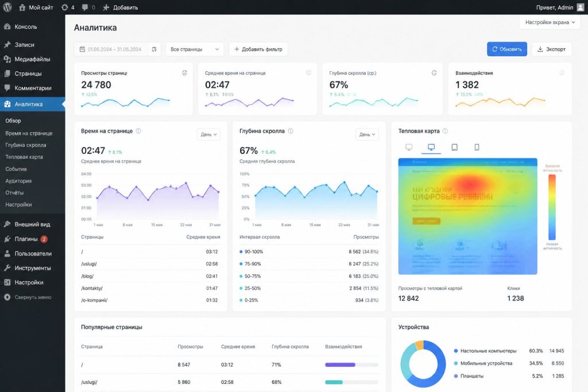The height and width of the screenshot is (392, 588).
Task: Click the blue Обновить button
Action: click(506, 49)
